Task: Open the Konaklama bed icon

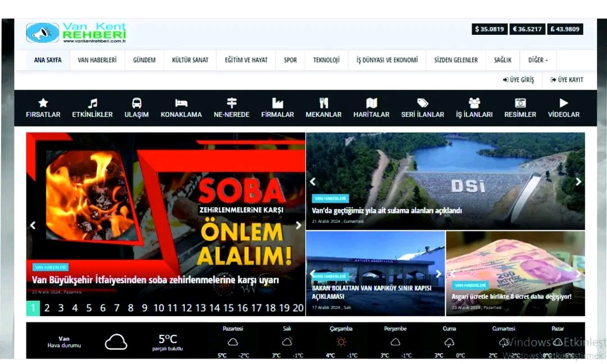Action: click(x=181, y=103)
